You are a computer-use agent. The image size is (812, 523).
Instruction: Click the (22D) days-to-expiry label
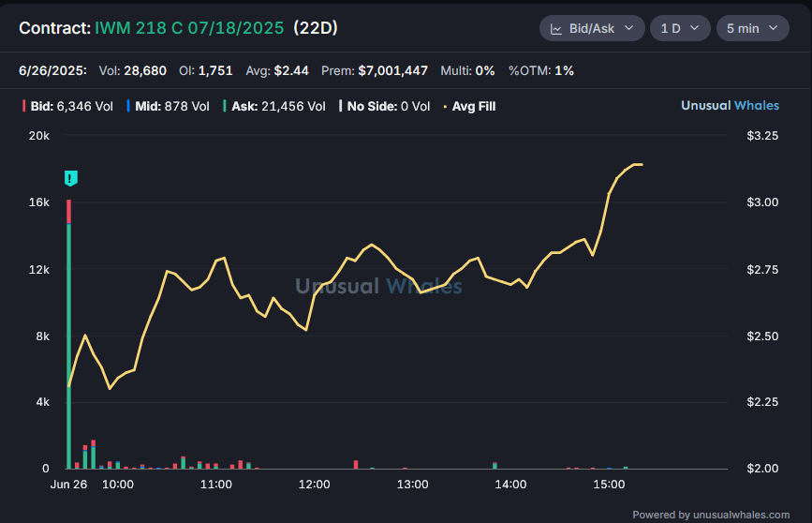[316, 28]
